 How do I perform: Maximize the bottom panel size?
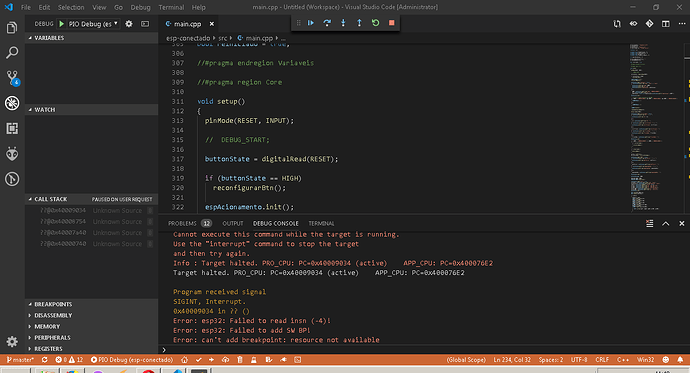click(666, 223)
